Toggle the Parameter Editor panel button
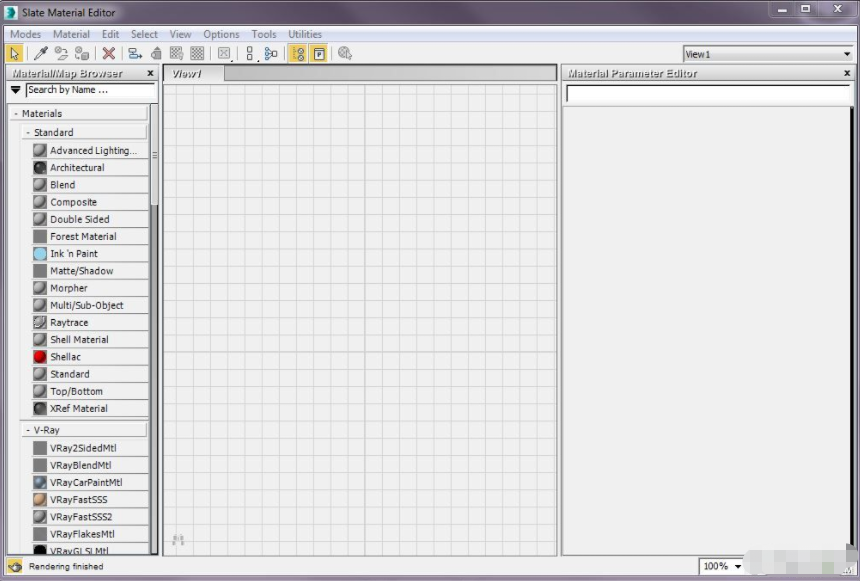The width and height of the screenshot is (860, 581). click(x=319, y=54)
